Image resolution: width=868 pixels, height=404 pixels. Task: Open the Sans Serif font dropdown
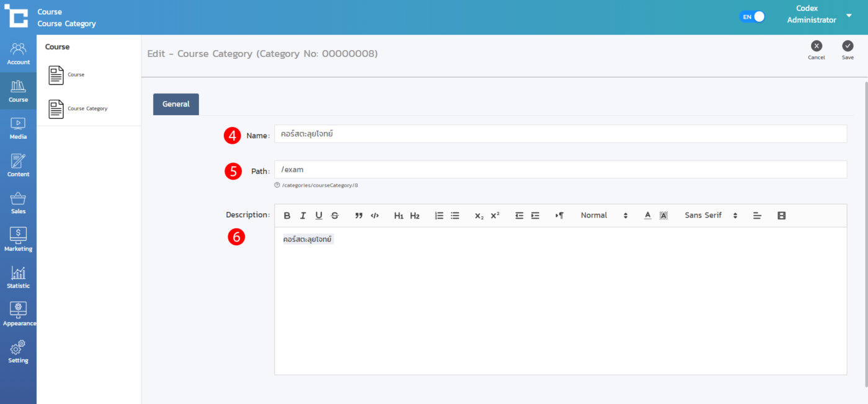point(711,216)
